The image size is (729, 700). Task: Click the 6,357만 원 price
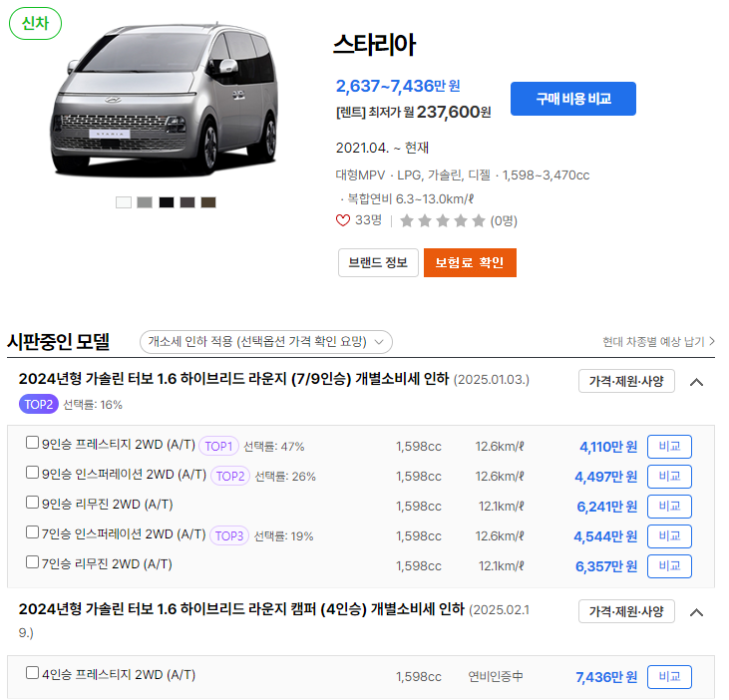coord(606,566)
